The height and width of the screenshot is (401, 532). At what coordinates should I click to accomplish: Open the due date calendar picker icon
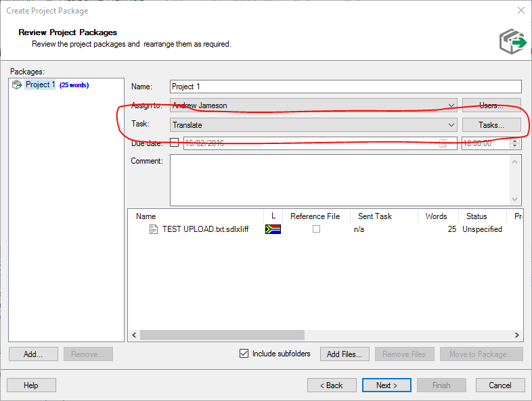pyautogui.click(x=443, y=143)
